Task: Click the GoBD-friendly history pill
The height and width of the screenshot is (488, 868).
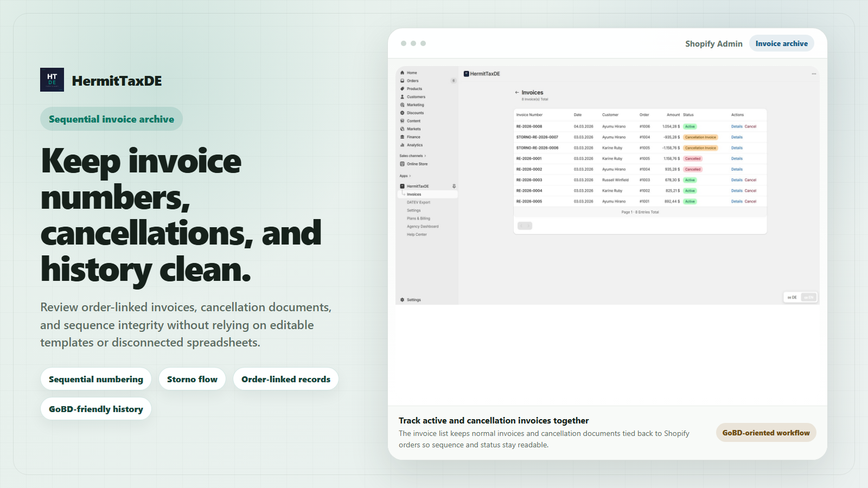Action: tap(96, 409)
